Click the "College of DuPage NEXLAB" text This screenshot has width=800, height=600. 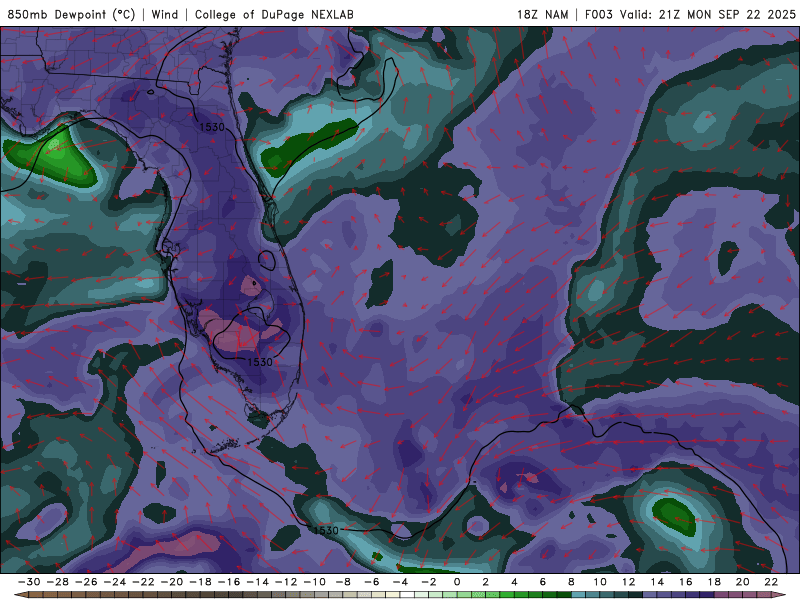pos(274,14)
